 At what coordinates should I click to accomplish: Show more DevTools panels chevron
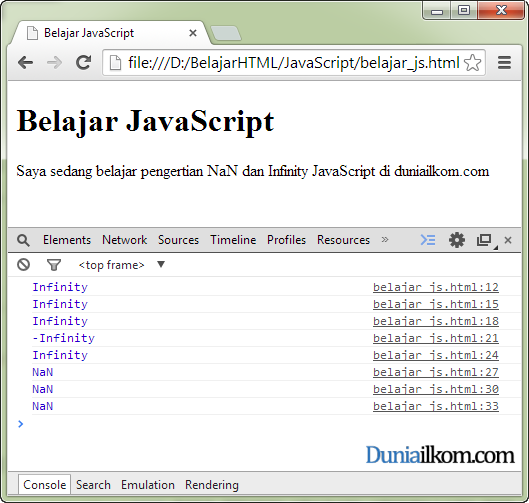pyautogui.click(x=385, y=240)
